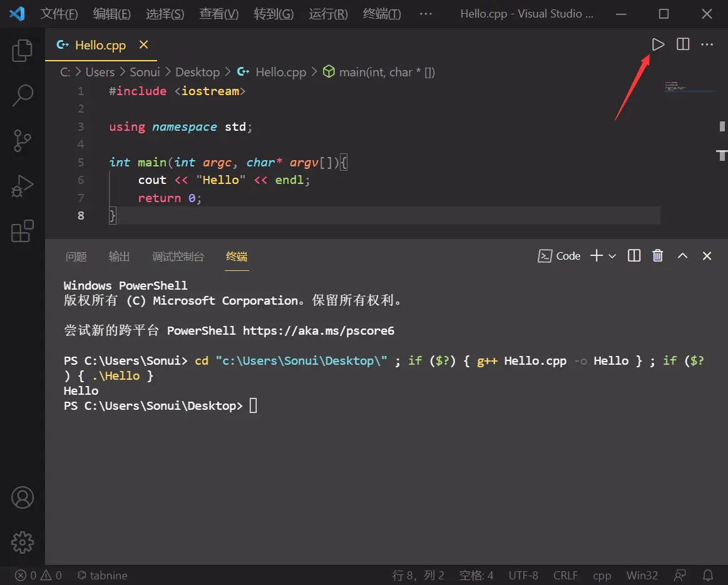Open the Extensions view
This screenshot has height=585, width=728.
23,231
